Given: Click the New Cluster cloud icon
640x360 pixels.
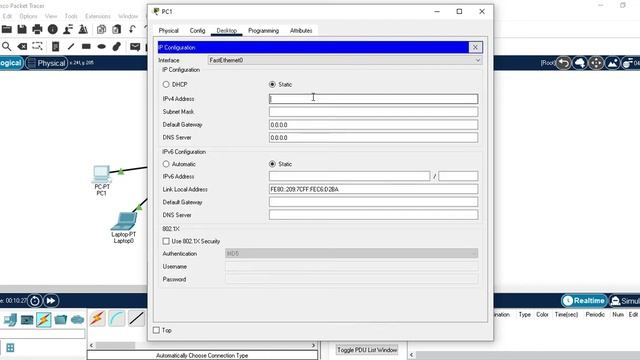Looking at the screenshot, I should click(580, 63).
